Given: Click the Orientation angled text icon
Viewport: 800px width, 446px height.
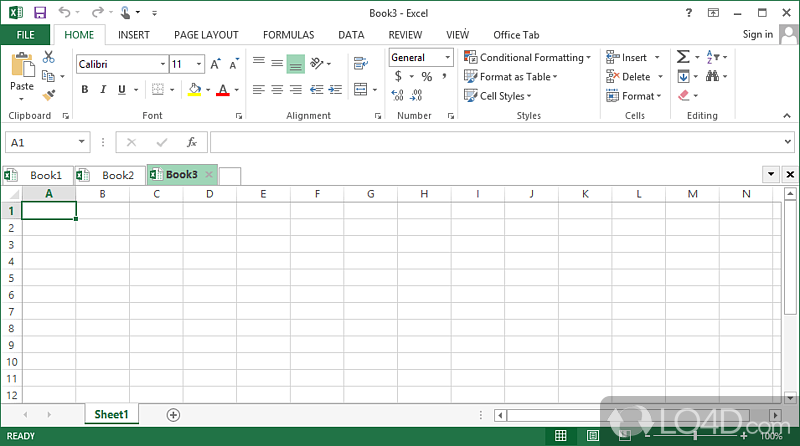Looking at the screenshot, I should point(317,63).
